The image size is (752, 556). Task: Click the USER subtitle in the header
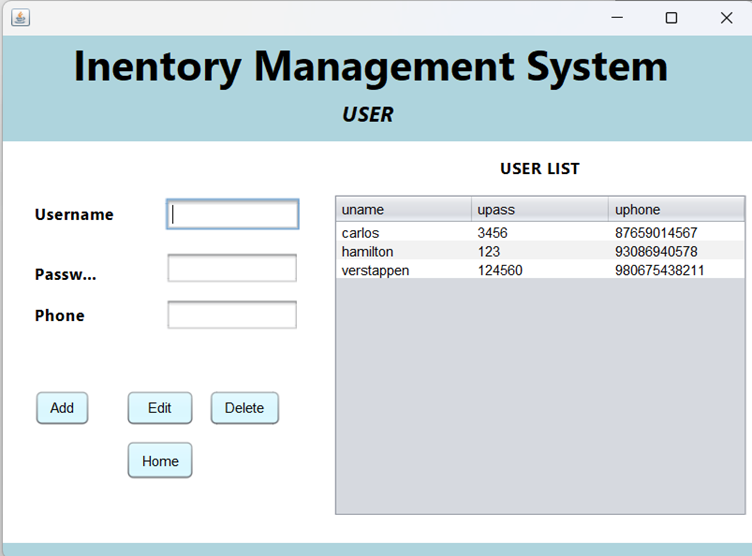tap(368, 115)
